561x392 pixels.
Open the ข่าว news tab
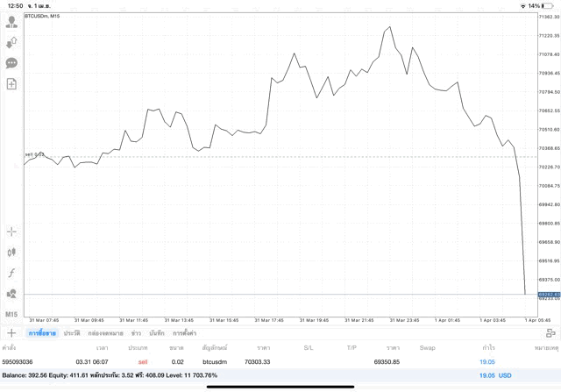click(x=136, y=333)
